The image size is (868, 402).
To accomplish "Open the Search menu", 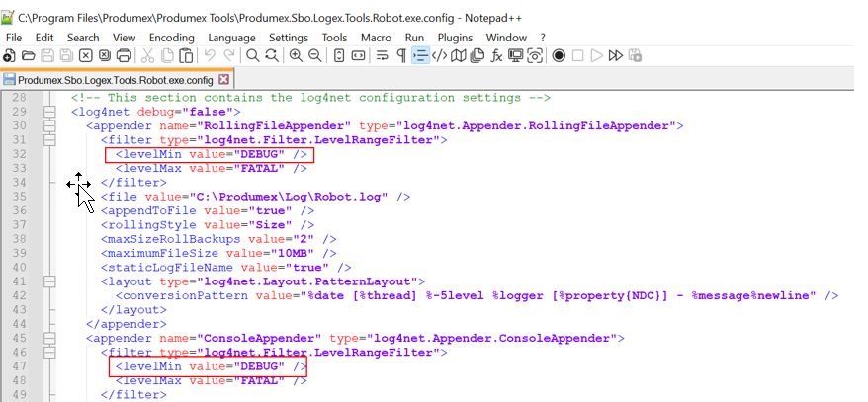I will coord(83,38).
